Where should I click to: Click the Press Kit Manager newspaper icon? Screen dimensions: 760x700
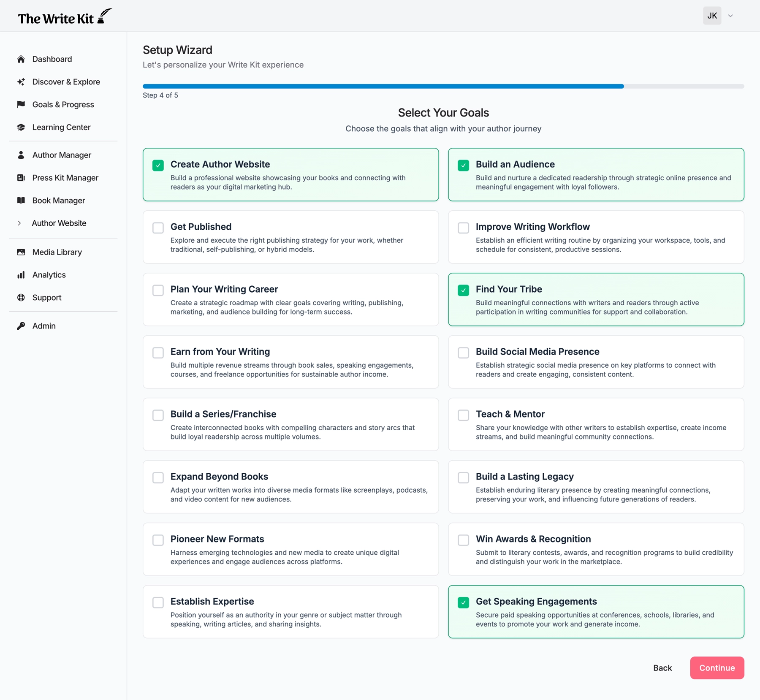click(21, 178)
